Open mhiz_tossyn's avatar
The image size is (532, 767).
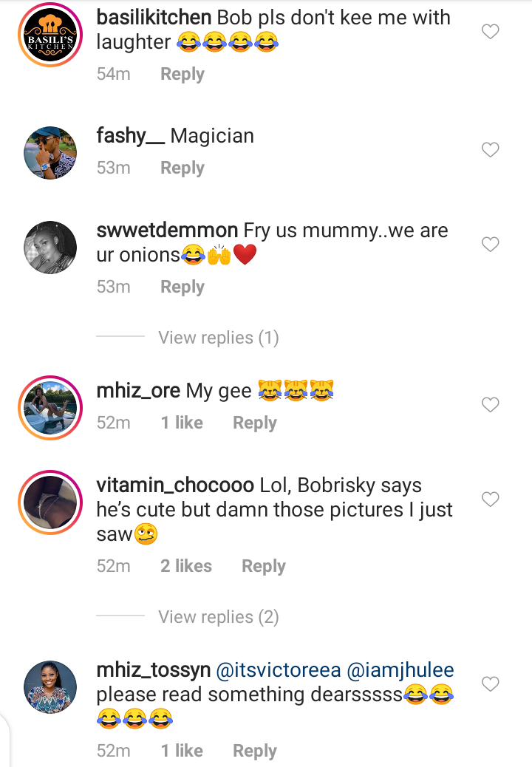[50, 687]
